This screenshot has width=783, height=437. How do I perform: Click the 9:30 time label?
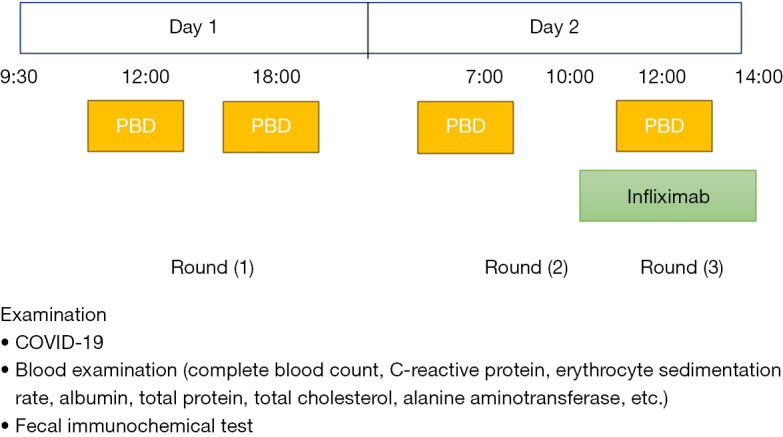coord(19,77)
